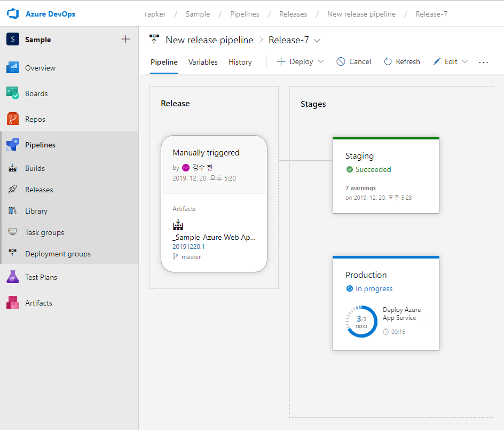Click the Task groups icon

pos(12,232)
